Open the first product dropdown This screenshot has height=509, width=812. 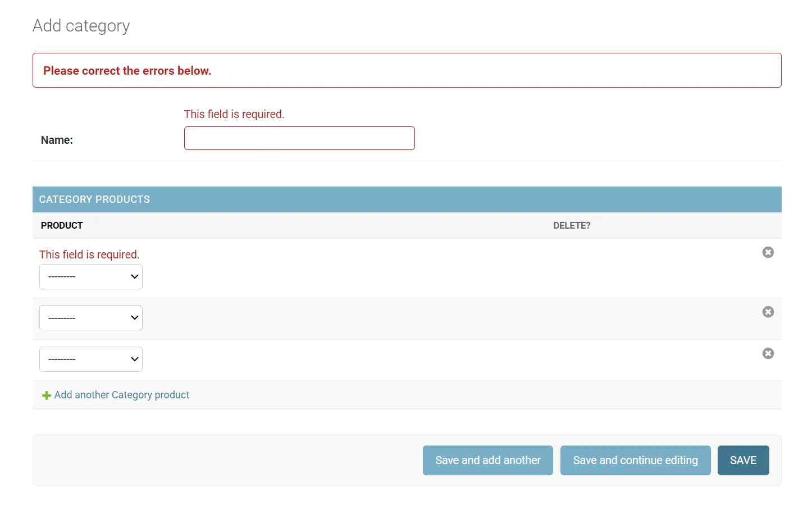click(x=91, y=276)
